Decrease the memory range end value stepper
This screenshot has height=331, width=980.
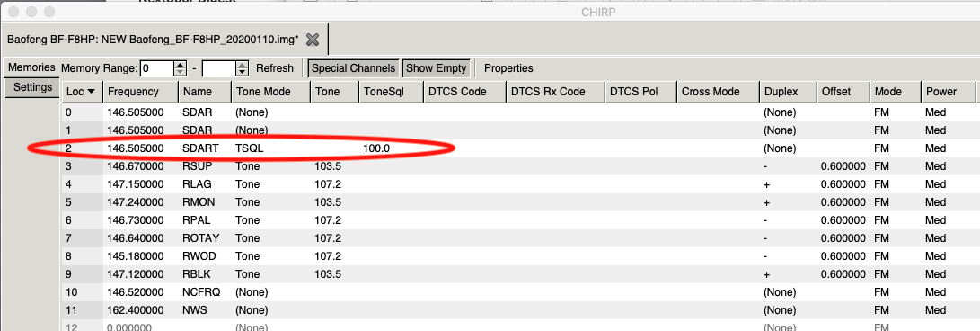tap(243, 72)
